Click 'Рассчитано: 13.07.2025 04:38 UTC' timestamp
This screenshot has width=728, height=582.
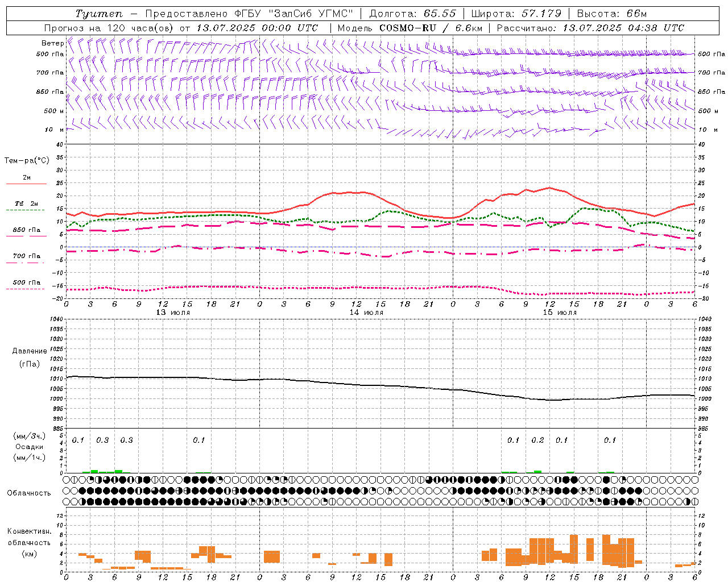pyautogui.click(x=590, y=28)
